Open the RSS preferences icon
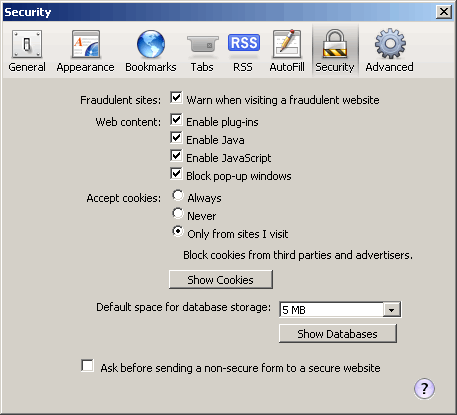Image resolution: width=457 pixels, height=415 pixels. (244, 43)
